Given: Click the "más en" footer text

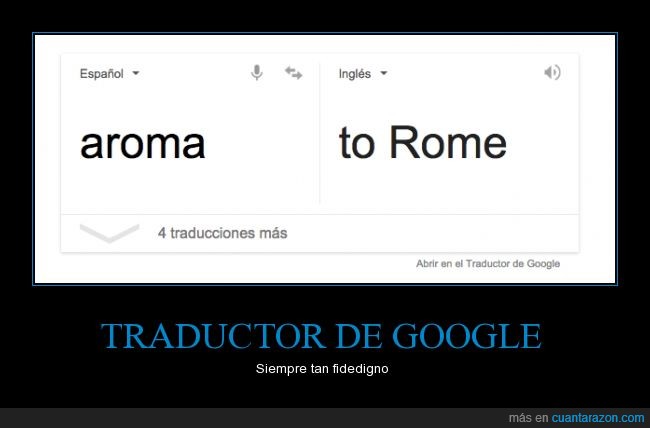Looking at the screenshot, I should (x=529, y=418).
